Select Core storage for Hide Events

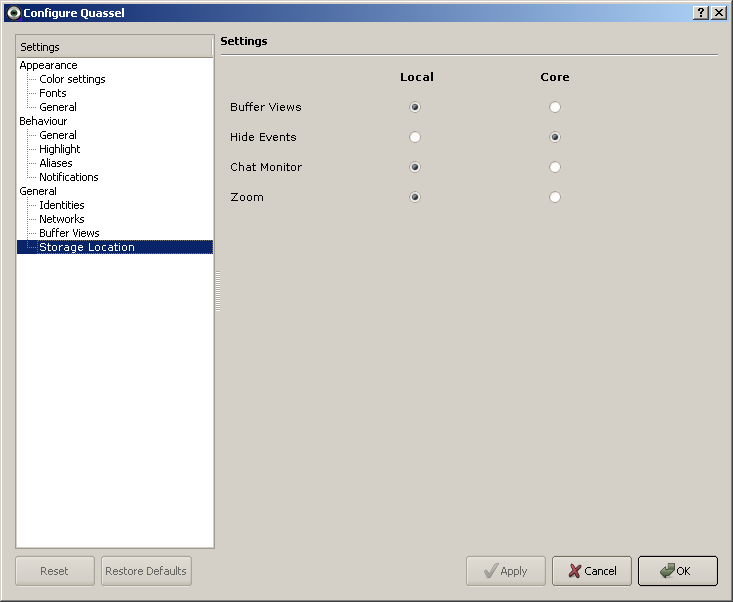[x=555, y=137]
